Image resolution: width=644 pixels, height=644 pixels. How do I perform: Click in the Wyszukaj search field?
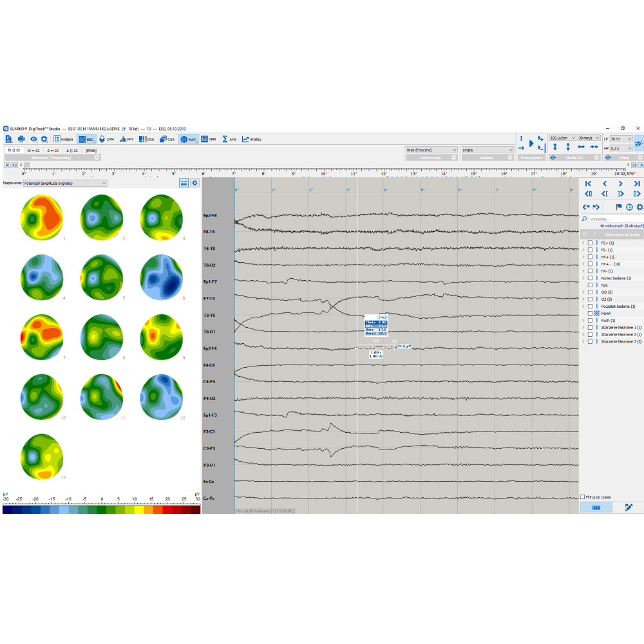(x=612, y=219)
